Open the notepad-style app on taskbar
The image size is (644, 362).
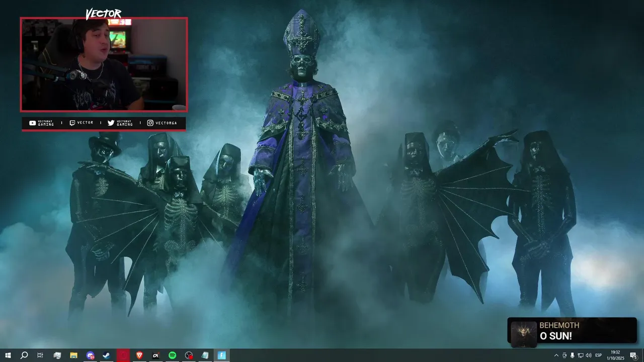point(205,355)
